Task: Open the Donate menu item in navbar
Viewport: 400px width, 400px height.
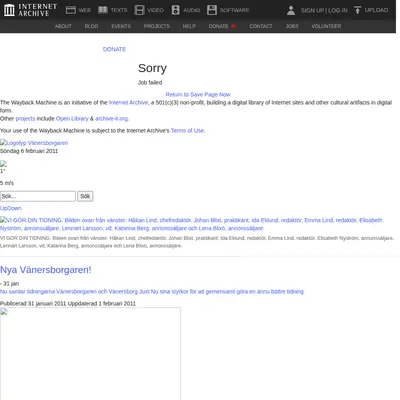Action: pyautogui.click(x=219, y=26)
